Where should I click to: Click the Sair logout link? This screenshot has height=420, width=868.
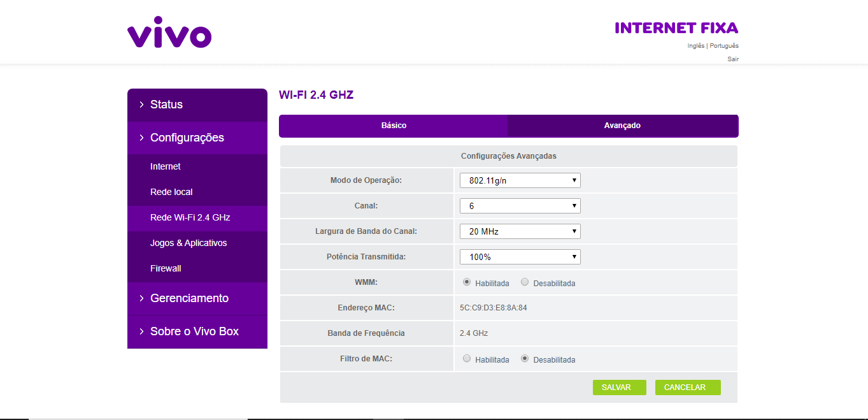pos(733,59)
